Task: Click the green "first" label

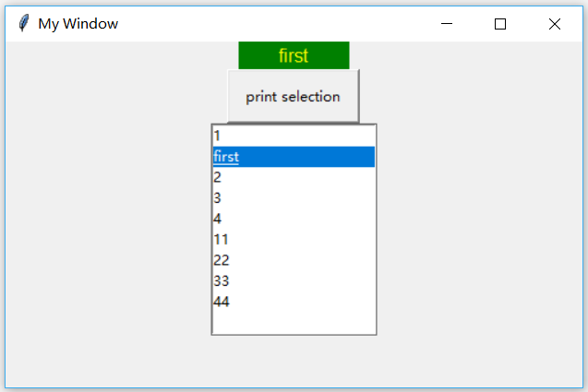Action: [x=294, y=55]
